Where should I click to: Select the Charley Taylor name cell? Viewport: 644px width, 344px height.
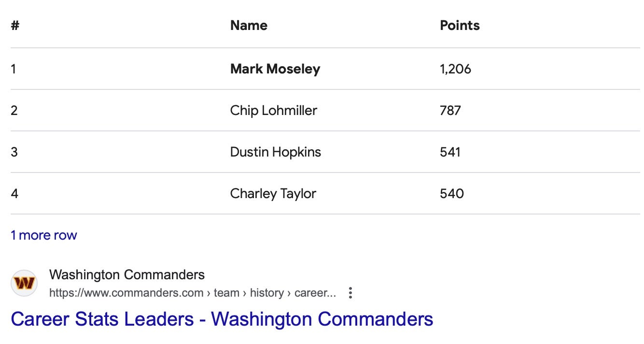pos(273,194)
